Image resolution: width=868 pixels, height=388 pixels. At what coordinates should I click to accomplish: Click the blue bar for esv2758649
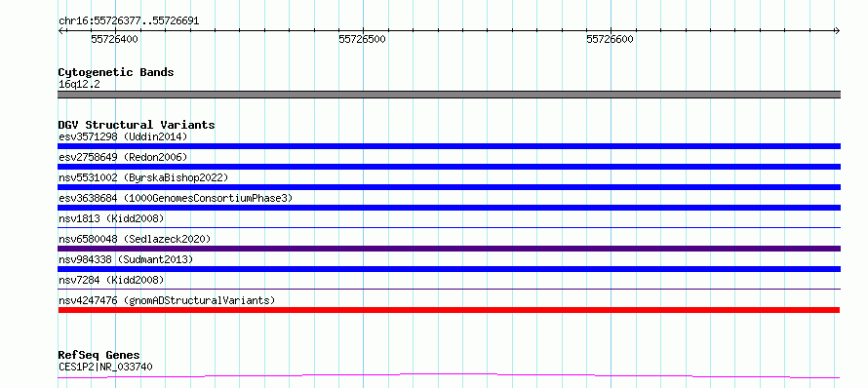(449, 167)
